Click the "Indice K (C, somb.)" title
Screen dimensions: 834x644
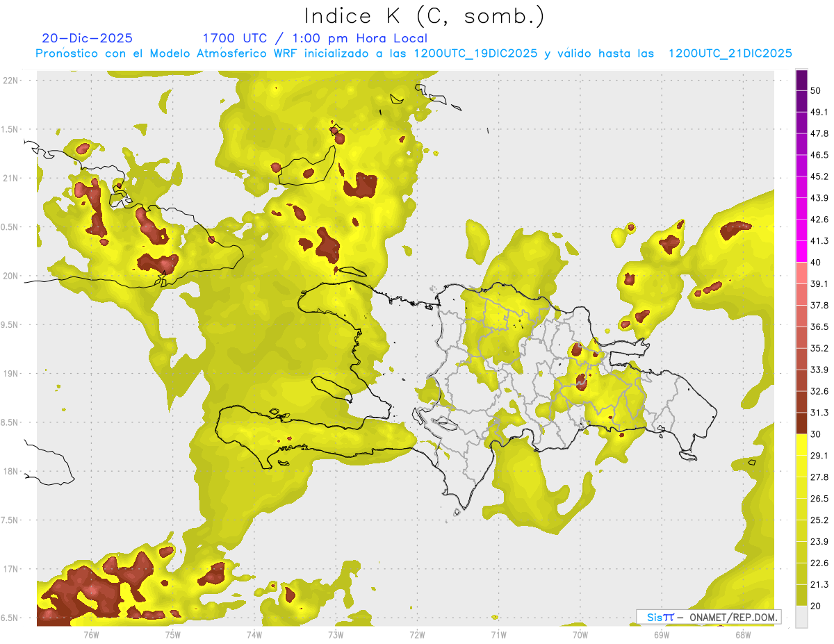(424, 16)
